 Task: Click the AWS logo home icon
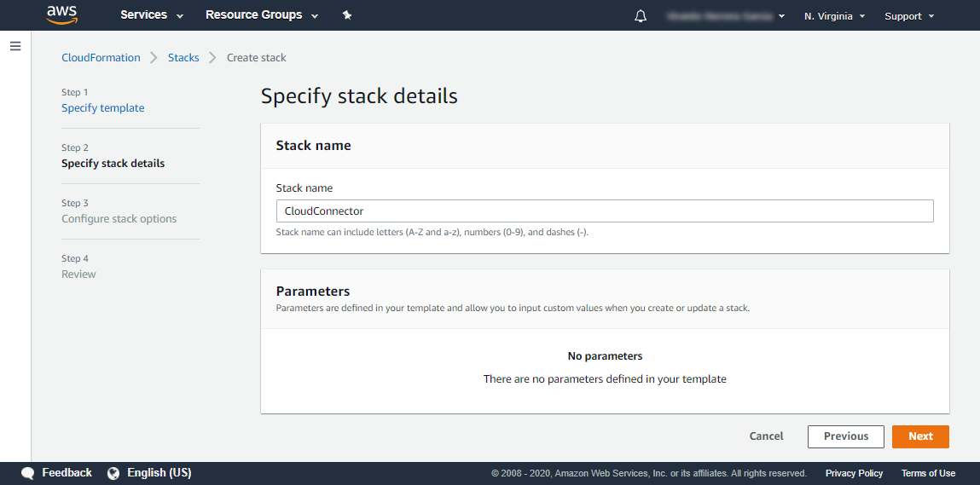pos(61,15)
